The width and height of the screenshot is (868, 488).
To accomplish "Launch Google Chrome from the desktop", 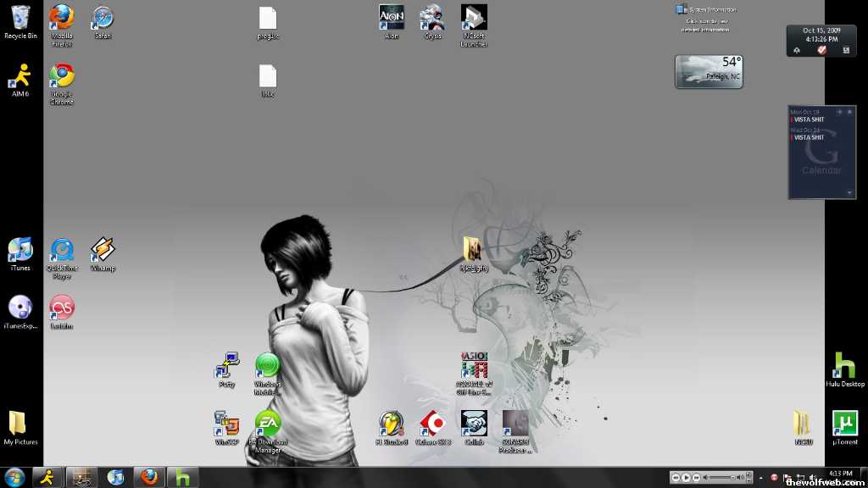I will pos(62,76).
